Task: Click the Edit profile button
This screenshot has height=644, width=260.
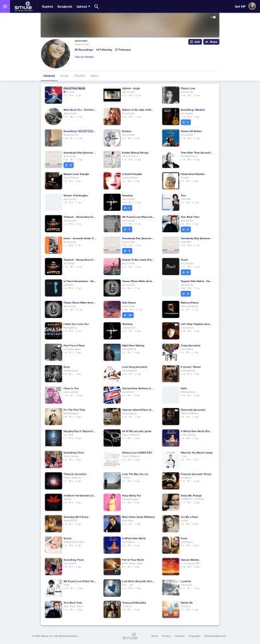Action: pyautogui.click(x=195, y=42)
